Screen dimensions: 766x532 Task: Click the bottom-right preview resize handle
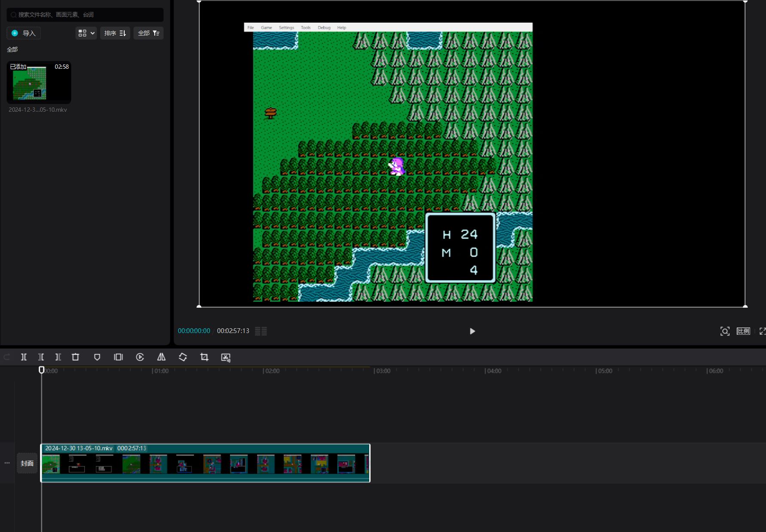point(745,306)
